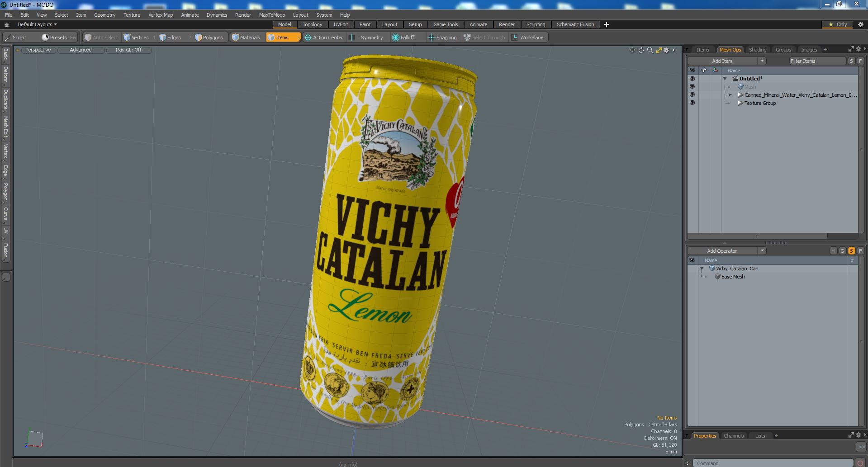Screen dimensions: 868x467
Task: Switch to Edges selection mode
Action: [x=174, y=38]
